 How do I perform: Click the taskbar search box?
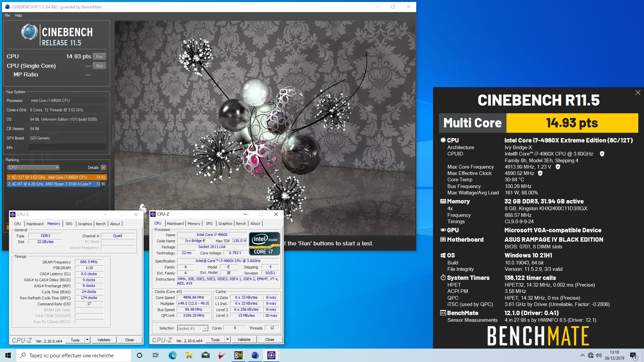[74, 355]
